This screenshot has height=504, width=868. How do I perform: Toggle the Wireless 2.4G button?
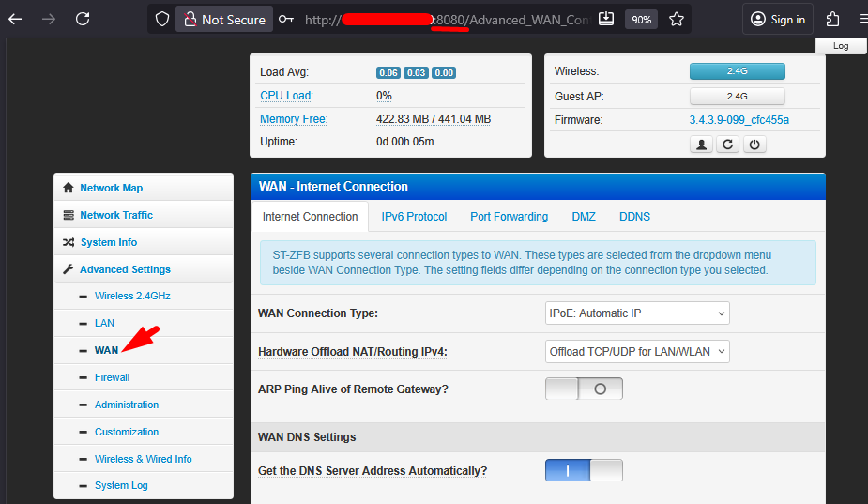tap(737, 71)
